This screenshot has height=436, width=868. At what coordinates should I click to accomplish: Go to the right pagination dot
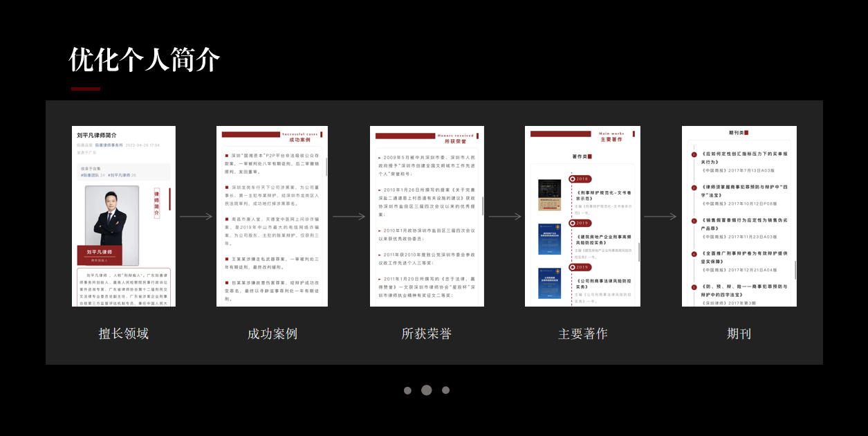445,390
